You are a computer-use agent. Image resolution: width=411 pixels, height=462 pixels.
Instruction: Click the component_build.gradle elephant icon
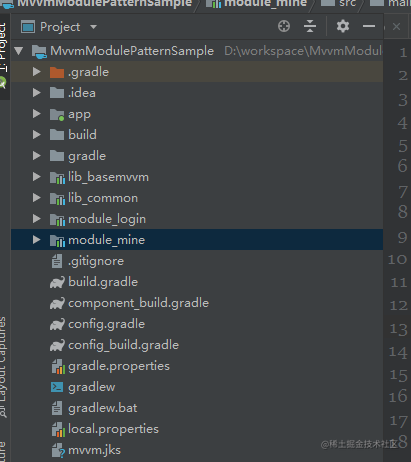pyautogui.click(x=57, y=303)
